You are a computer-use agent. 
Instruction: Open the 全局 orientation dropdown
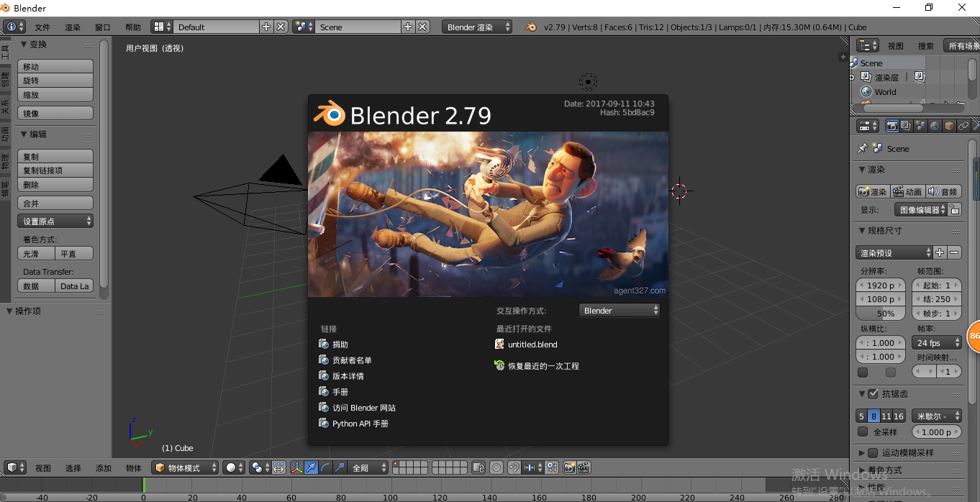click(368, 467)
